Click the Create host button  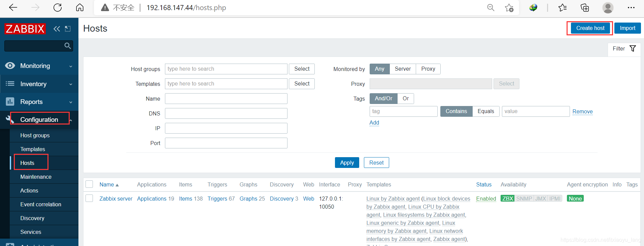click(x=590, y=28)
